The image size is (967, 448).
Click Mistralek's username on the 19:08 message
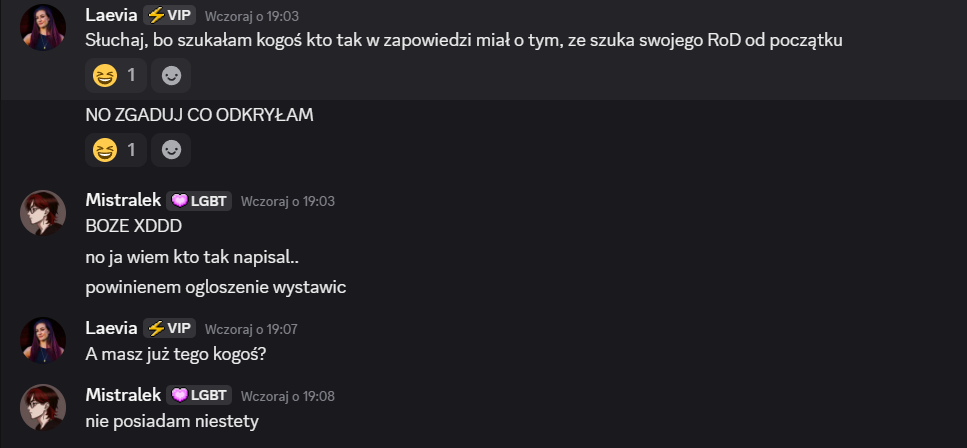point(122,395)
